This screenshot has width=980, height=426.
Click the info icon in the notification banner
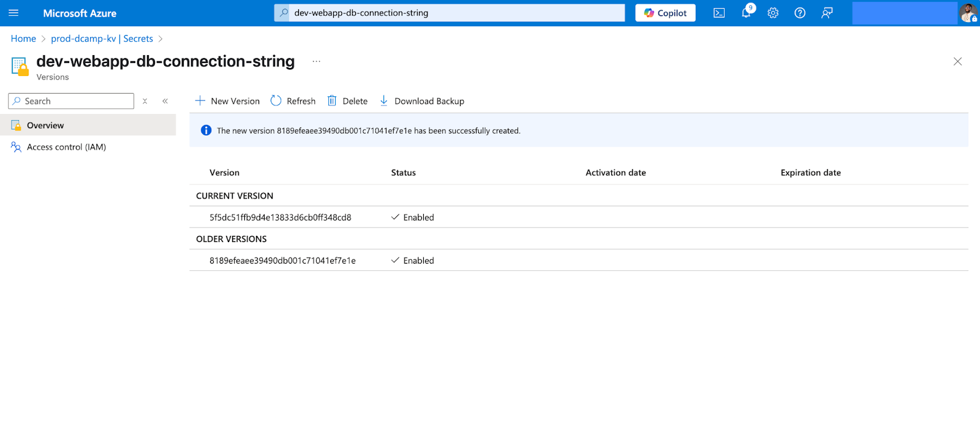[x=206, y=131]
